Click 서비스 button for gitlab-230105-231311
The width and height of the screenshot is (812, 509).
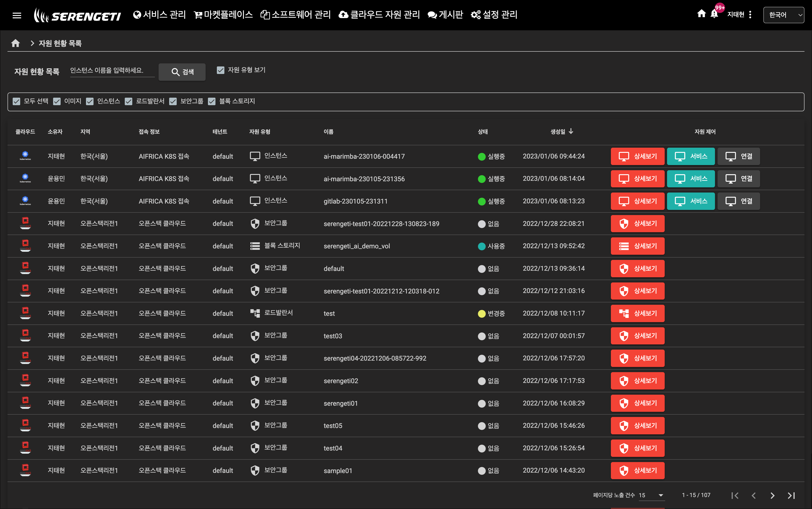click(691, 201)
